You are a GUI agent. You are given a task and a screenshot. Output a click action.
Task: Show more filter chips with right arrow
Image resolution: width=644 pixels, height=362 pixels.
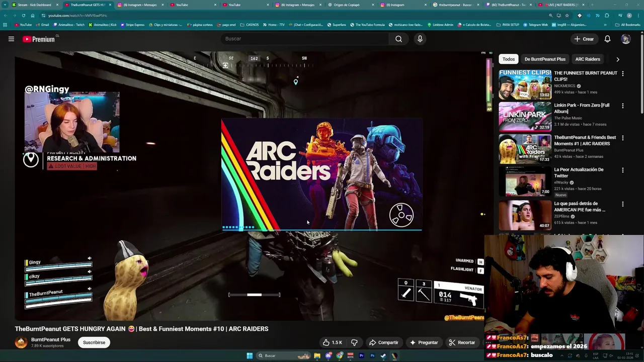point(618,59)
